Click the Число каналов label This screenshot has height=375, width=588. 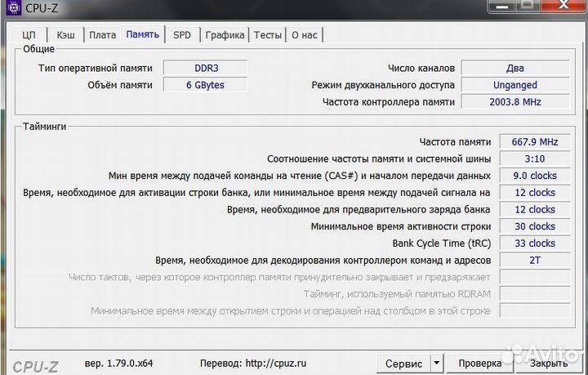(x=421, y=69)
